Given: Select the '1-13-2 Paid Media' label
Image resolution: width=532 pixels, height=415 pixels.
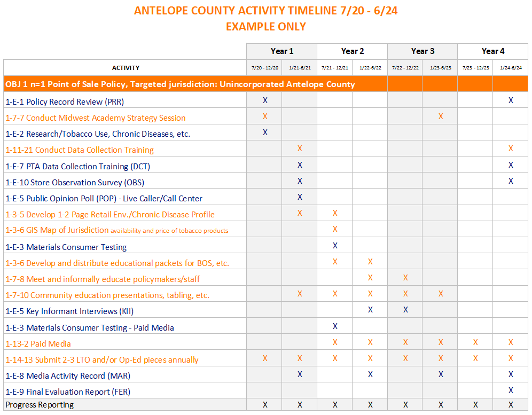Looking at the screenshot, I should 38,344.
